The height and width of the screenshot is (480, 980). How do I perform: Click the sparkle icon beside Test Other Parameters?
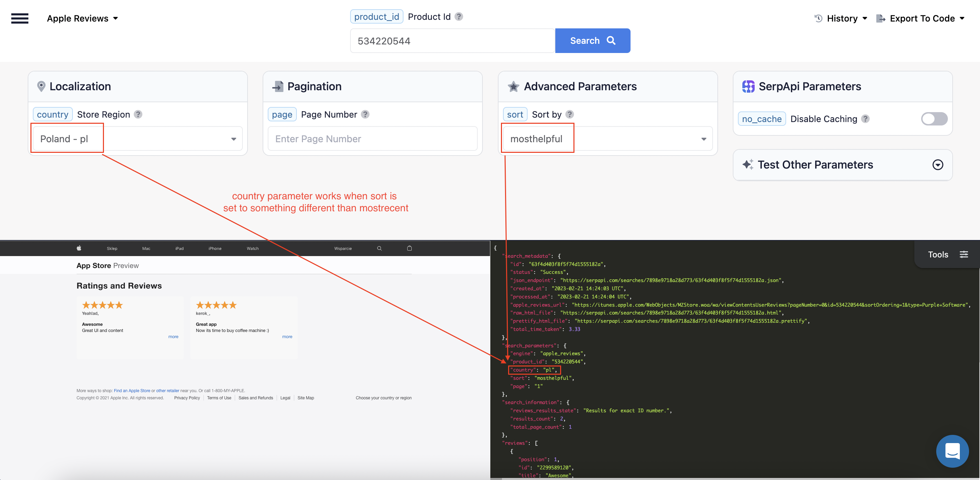point(747,164)
